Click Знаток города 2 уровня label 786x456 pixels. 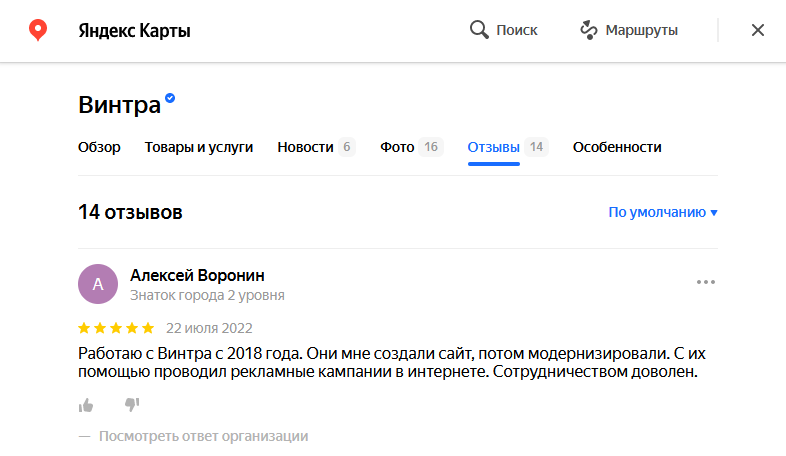(207, 295)
